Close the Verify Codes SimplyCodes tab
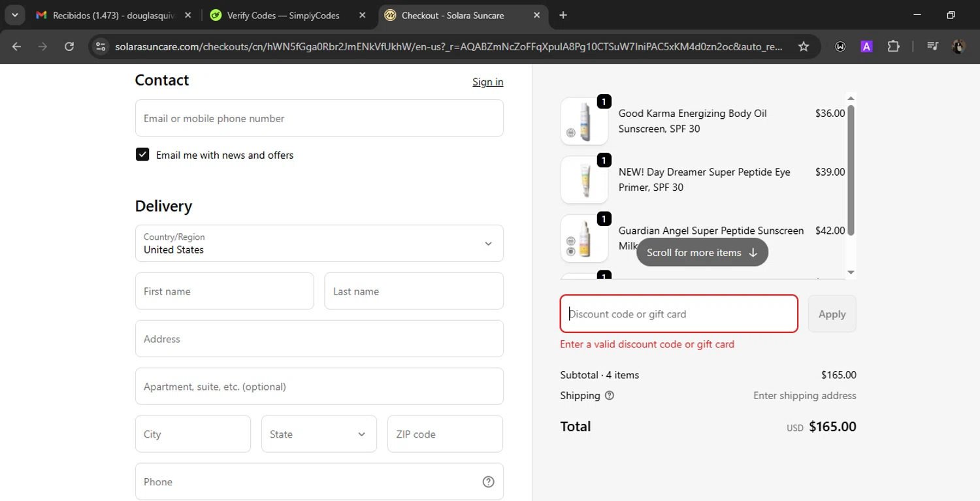The width and height of the screenshot is (980, 501). (x=363, y=15)
